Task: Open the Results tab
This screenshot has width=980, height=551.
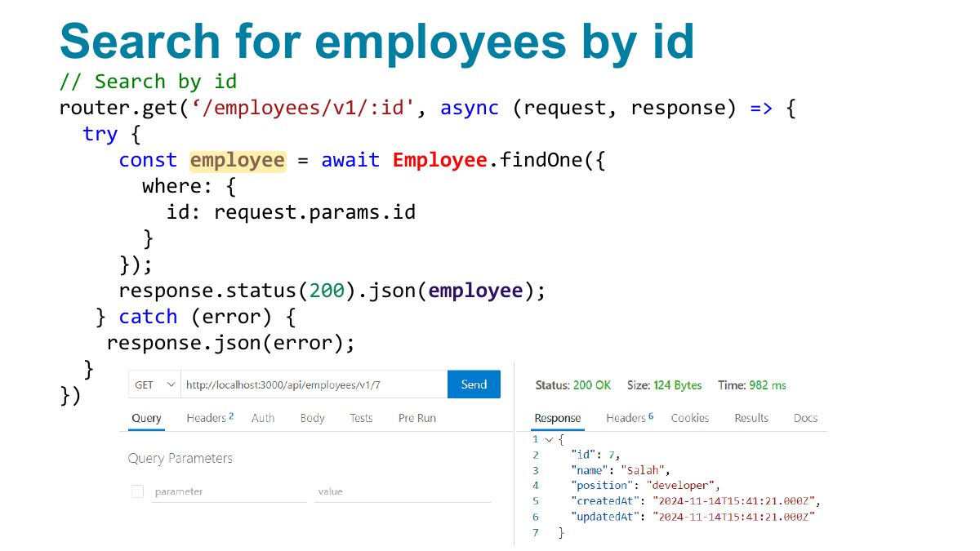Action: click(751, 418)
